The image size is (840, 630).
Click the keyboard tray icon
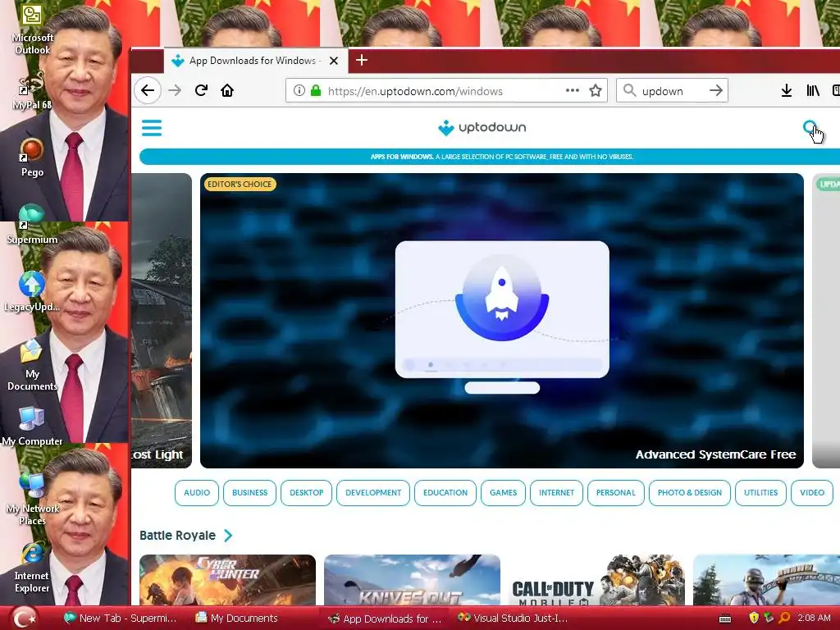coord(725,619)
